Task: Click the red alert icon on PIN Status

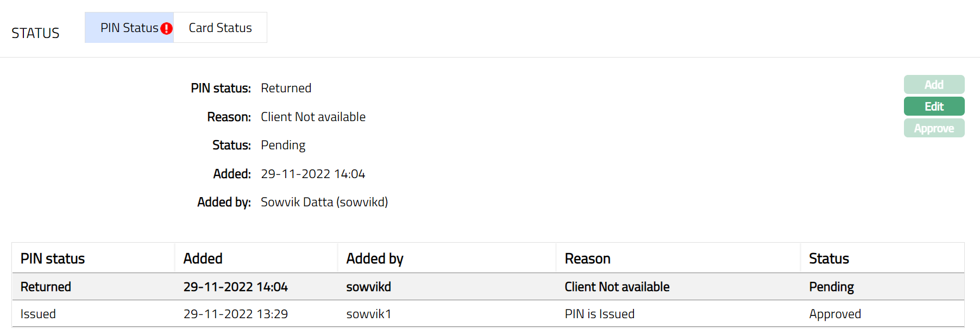Action: [x=166, y=29]
